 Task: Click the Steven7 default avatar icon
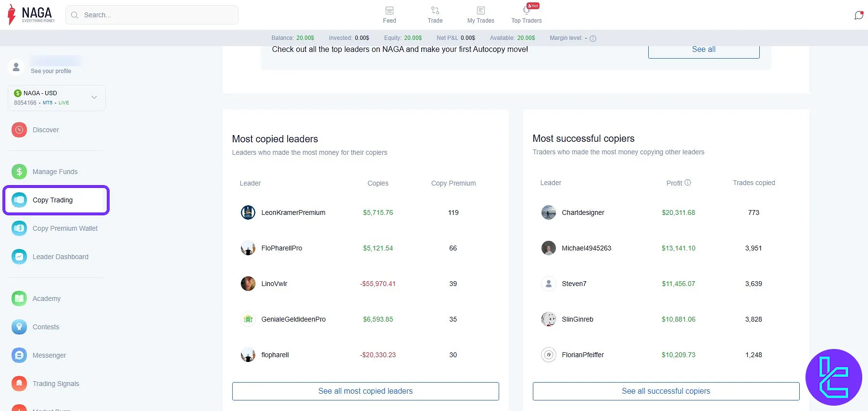[x=549, y=284]
